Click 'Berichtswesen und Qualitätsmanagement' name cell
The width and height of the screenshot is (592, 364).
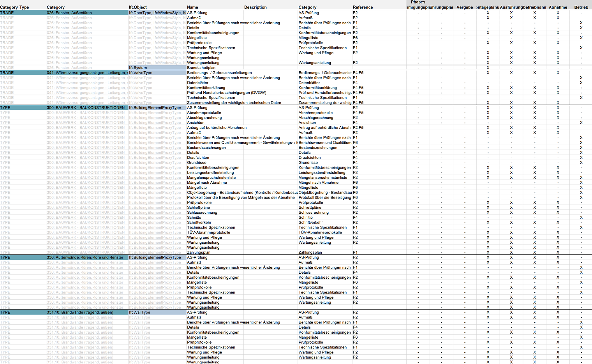click(242, 142)
